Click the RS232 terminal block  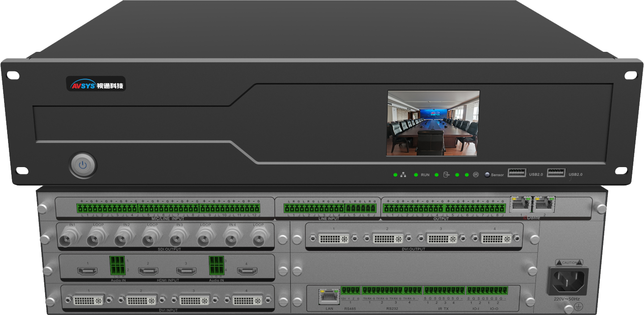tap(392, 290)
